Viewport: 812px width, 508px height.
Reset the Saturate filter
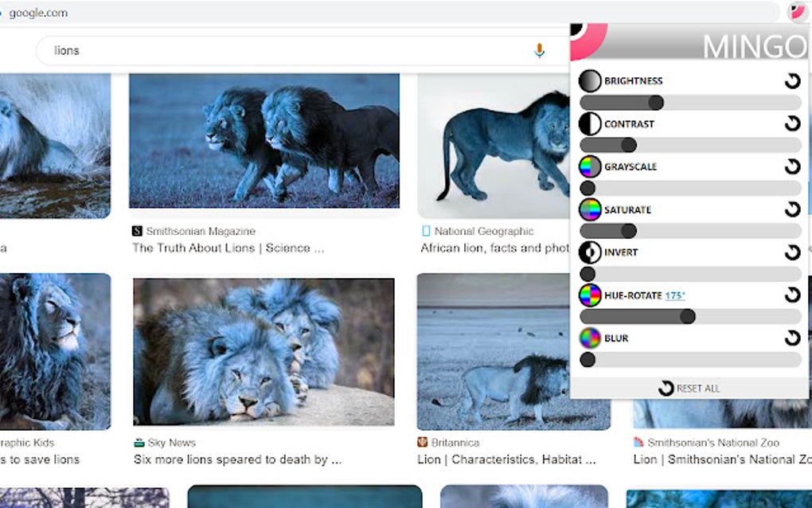click(793, 209)
